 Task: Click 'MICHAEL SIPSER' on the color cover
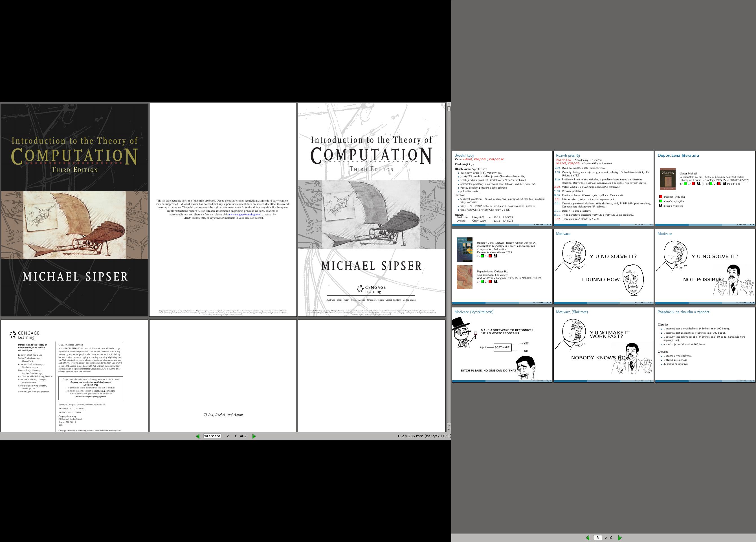[75, 276]
